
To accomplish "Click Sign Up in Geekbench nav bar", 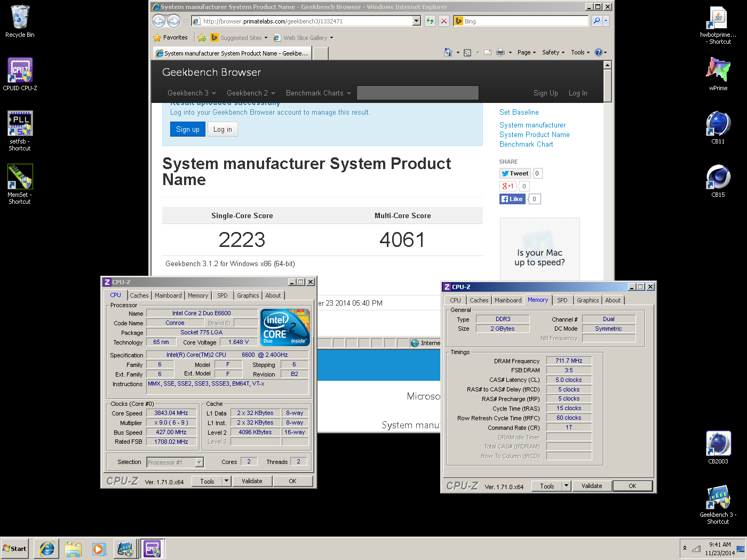I will tap(546, 93).
